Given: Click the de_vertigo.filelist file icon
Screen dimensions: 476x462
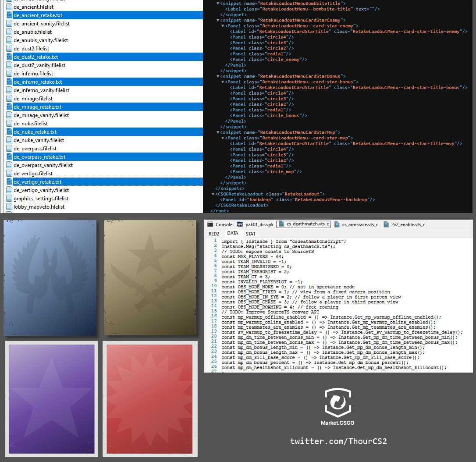Looking at the screenshot, I should 9,174.
